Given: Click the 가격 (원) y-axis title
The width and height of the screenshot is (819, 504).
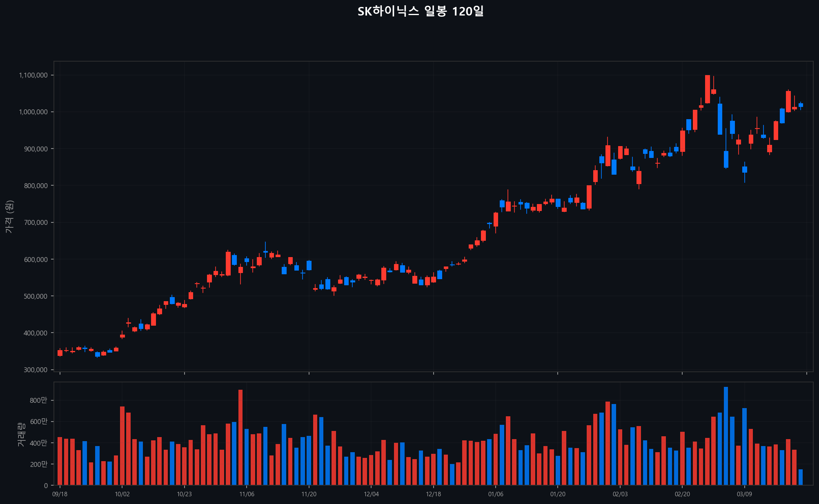Looking at the screenshot, I should point(9,217).
